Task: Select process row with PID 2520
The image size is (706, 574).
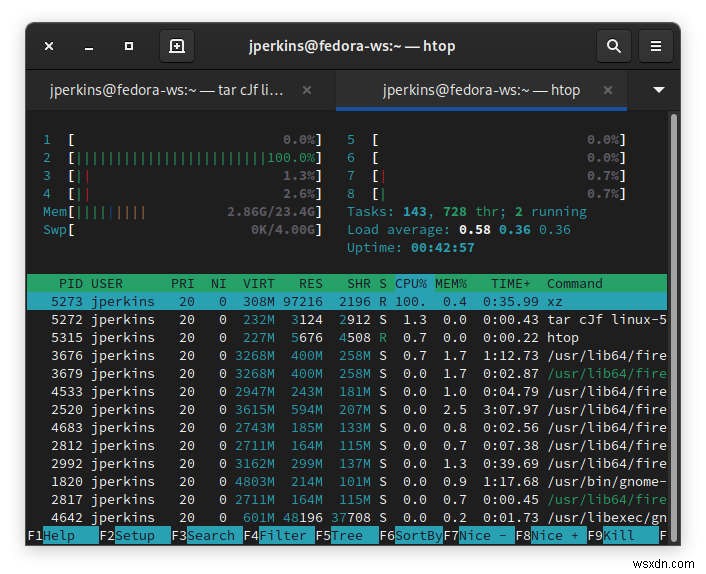Action: coord(347,409)
